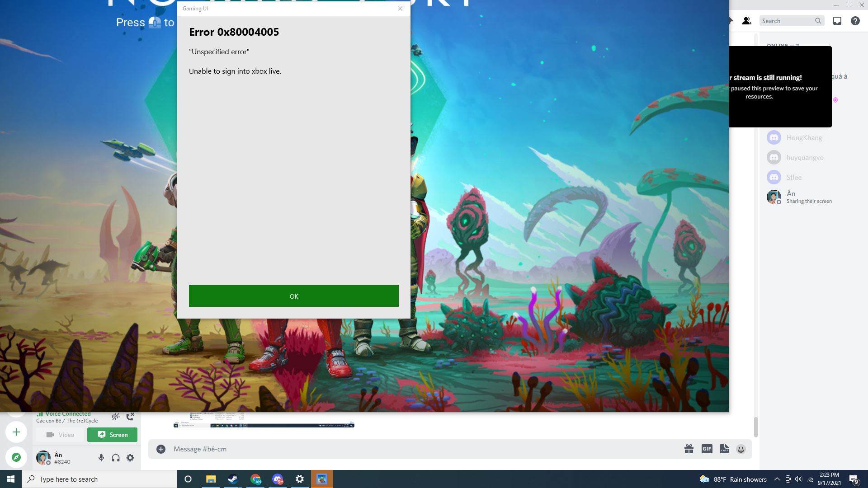Deafen yourself with the headphones icon

coord(115,457)
